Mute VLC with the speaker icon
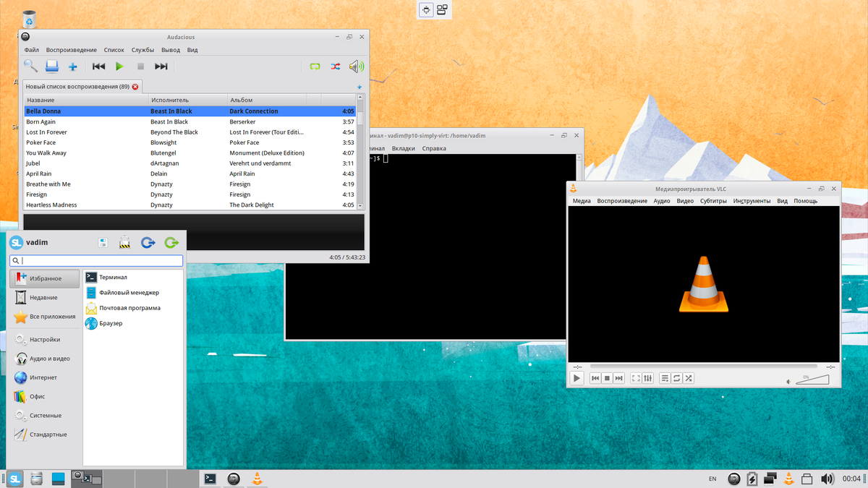Viewport: 868px width, 488px height. 788,381
